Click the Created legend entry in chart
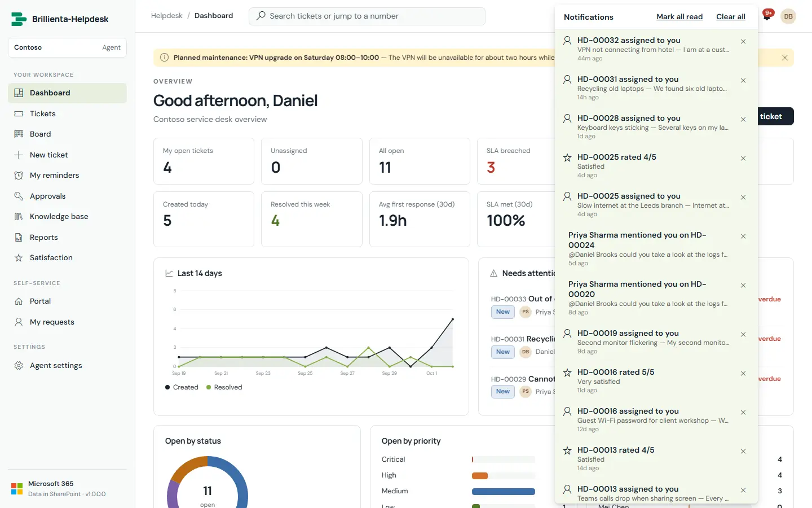The image size is (812, 508). 182,387
